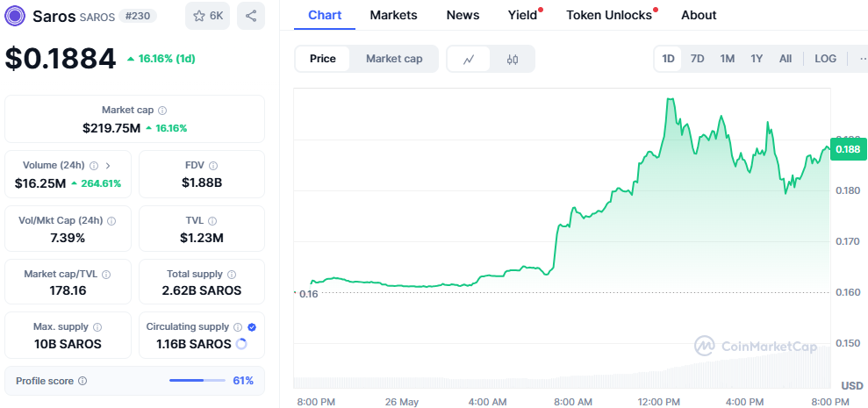868x408 pixels.
Task: Select All time range
Action: [x=785, y=59]
